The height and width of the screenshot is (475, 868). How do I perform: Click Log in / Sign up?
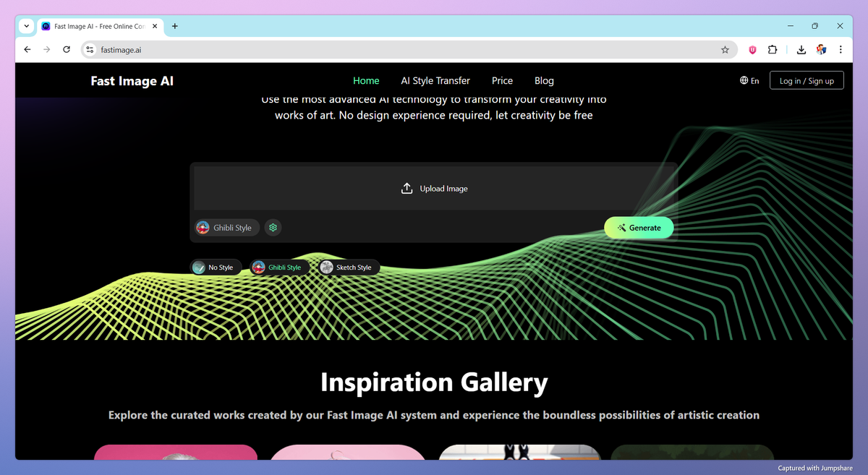coord(807,81)
